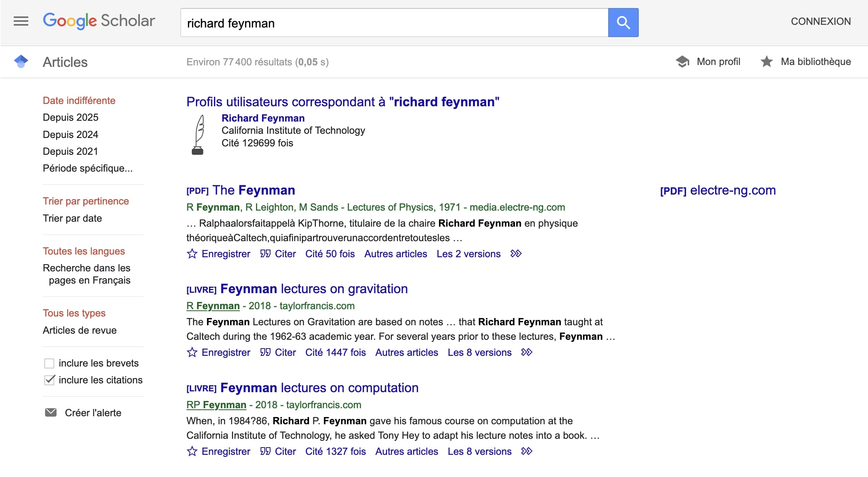The height and width of the screenshot is (477, 868).
Task: Open the electre-ng.com PDF link
Action: tap(717, 190)
